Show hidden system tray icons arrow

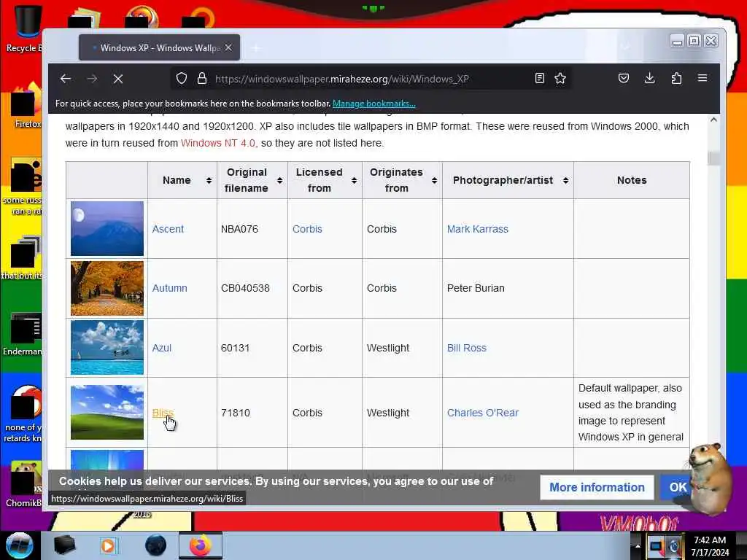pyautogui.click(x=637, y=546)
